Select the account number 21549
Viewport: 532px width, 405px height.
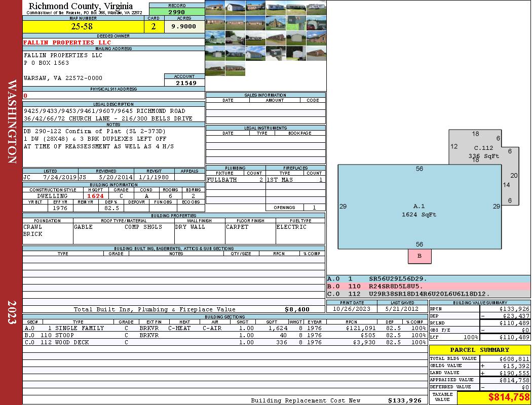[x=186, y=83]
